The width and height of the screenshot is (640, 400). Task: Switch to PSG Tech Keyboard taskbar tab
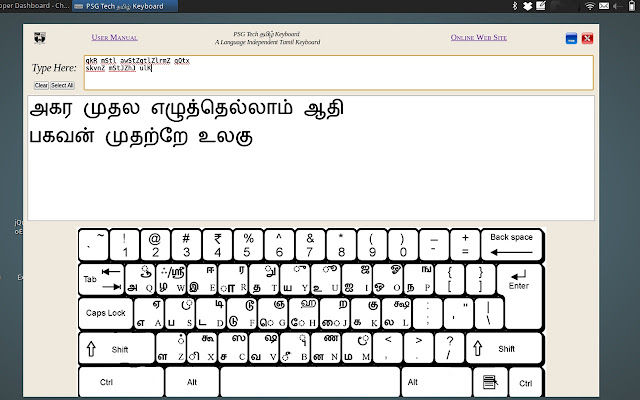point(125,6)
